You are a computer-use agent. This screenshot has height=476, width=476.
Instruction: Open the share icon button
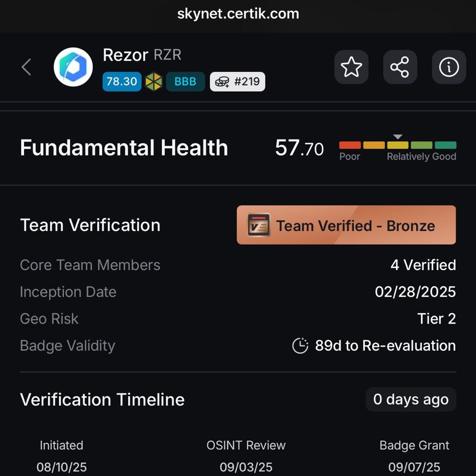(x=400, y=67)
